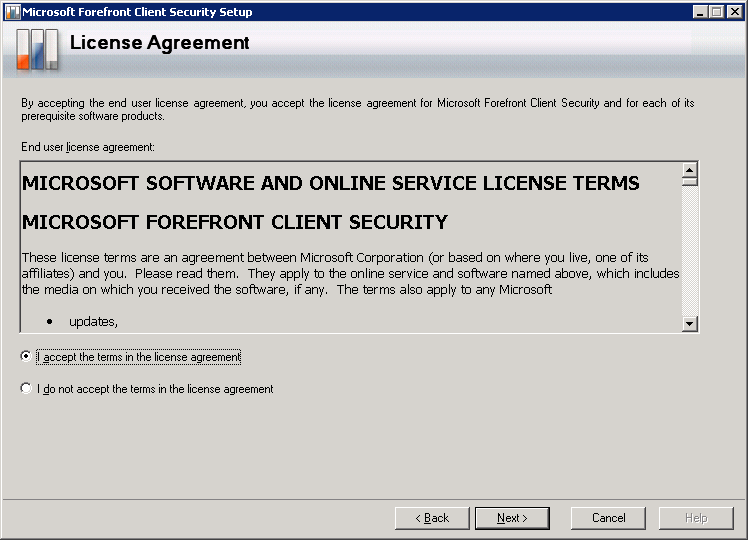Click the 'MICROSOFT FOREFRONT CLIENT SECURITY' heading
Screen dimensions: 748x540
coord(235,222)
